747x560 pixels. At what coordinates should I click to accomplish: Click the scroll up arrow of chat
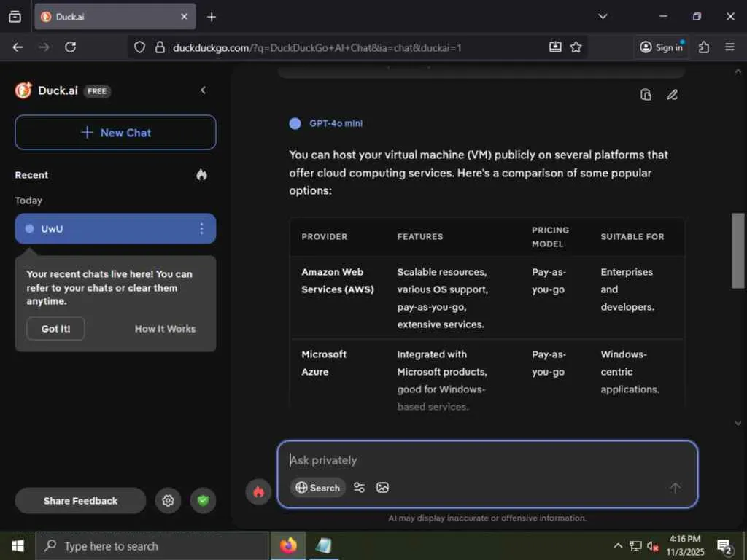click(x=738, y=71)
